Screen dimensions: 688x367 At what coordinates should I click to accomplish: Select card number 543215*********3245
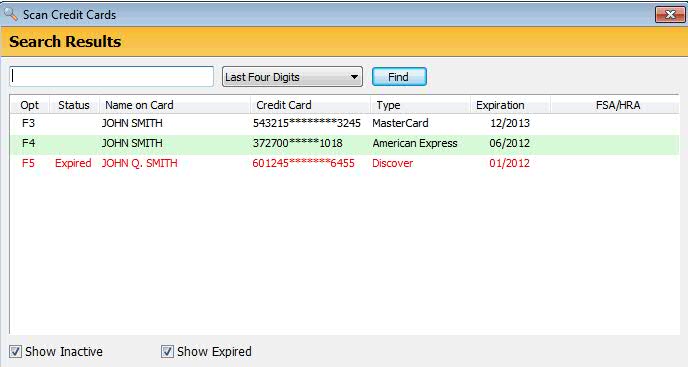[307, 123]
